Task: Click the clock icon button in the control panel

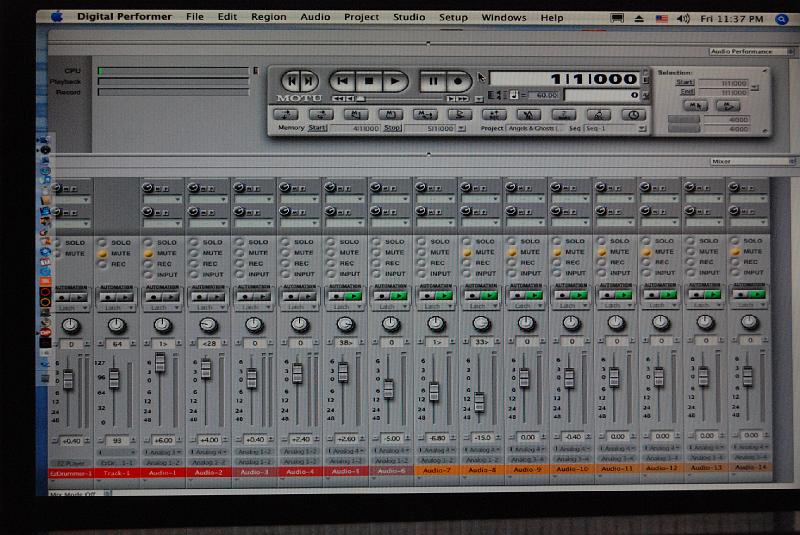Action: tap(633, 115)
